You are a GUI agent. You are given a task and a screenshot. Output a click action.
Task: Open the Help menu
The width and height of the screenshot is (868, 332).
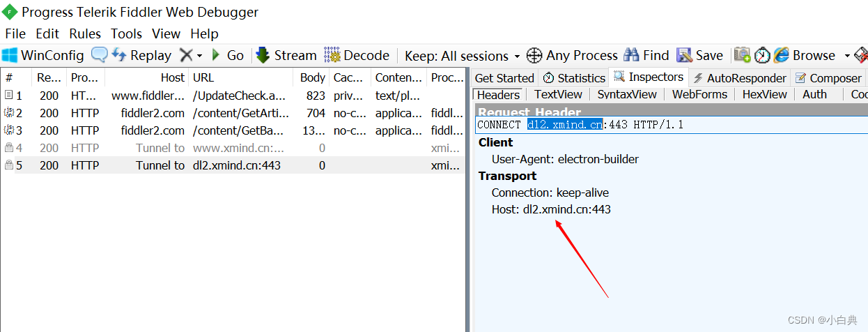[x=204, y=33]
